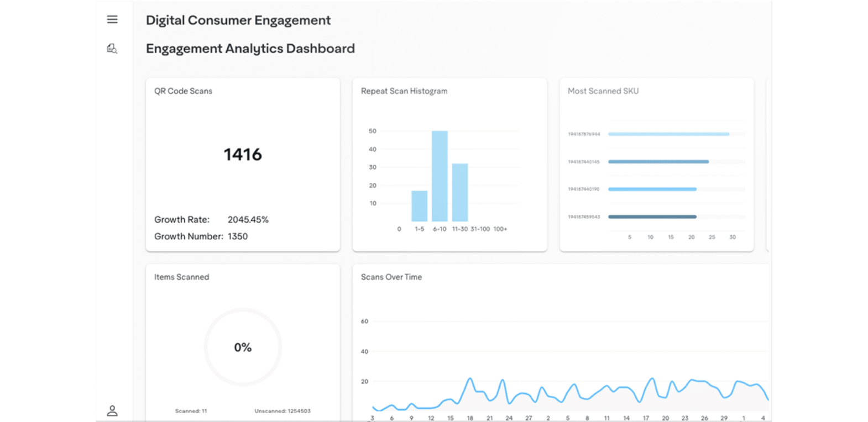868x422 pixels.
Task: Click the Growth Number 1350 value
Action: coord(238,236)
